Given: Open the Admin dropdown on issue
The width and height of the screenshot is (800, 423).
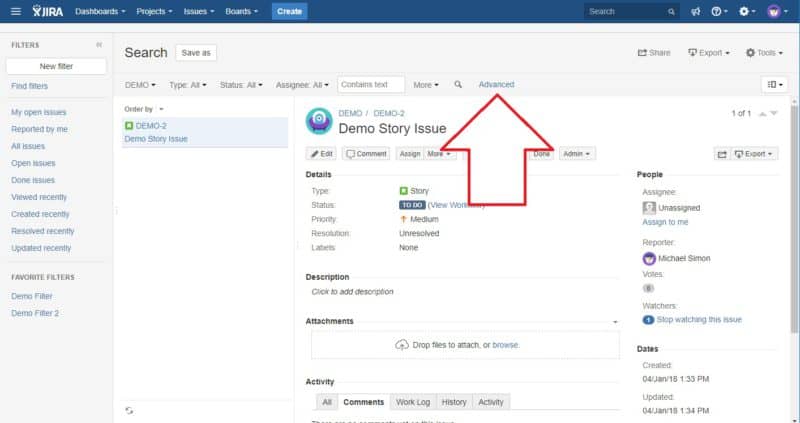Looking at the screenshot, I should tap(577, 154).
